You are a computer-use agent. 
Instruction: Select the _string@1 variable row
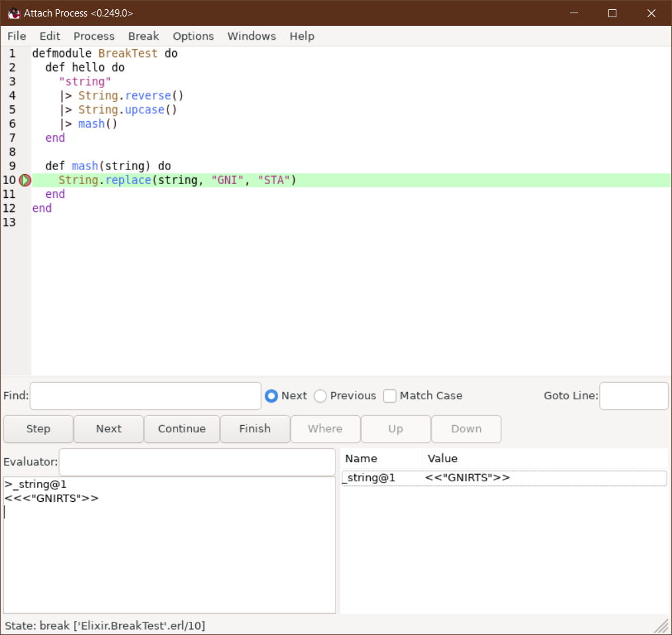point(504,477)
